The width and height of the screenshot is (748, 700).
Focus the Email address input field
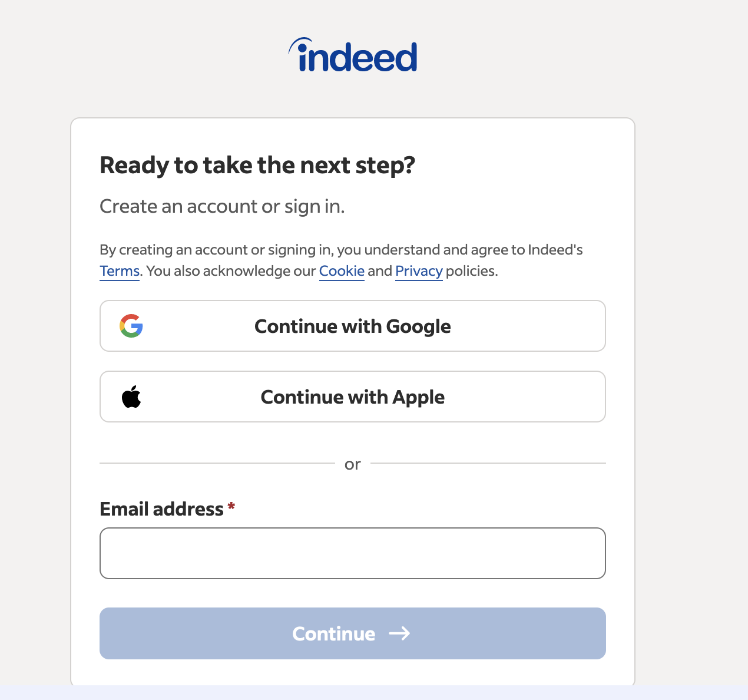tap(352, 553)
